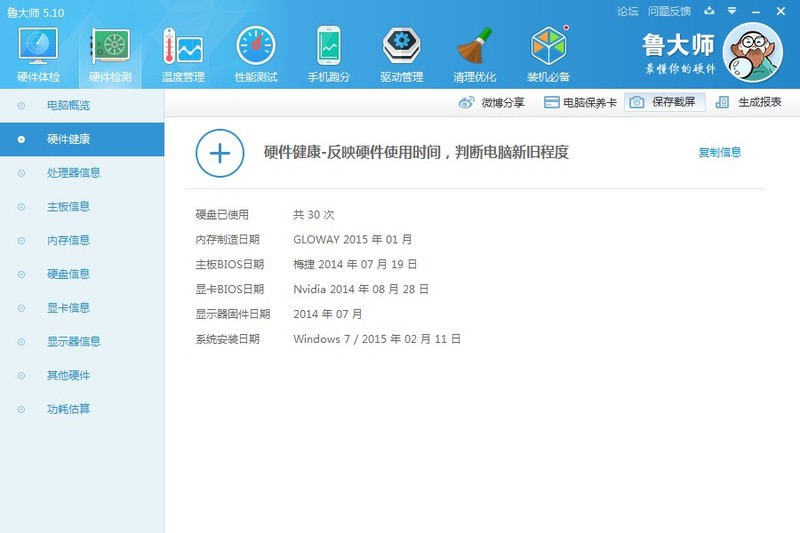This screenshot has width=800, height=533.
Task: Click the bullet beside 硬盘信息
Action: [x=21, y=274]
